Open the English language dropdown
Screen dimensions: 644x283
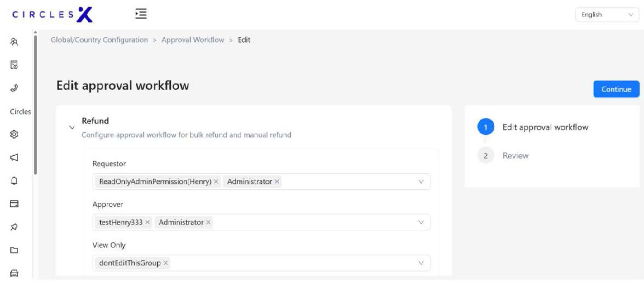pos(607,15)
